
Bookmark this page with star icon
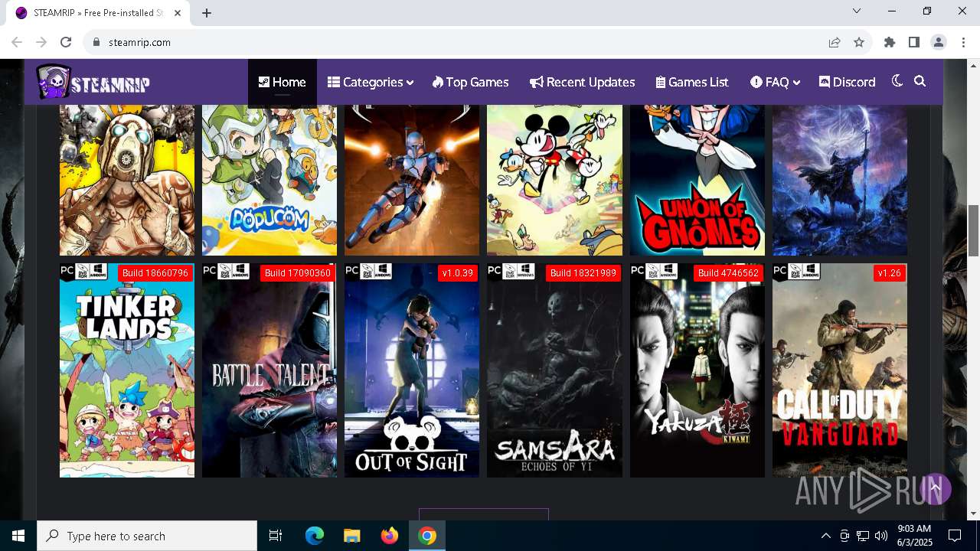859,42
